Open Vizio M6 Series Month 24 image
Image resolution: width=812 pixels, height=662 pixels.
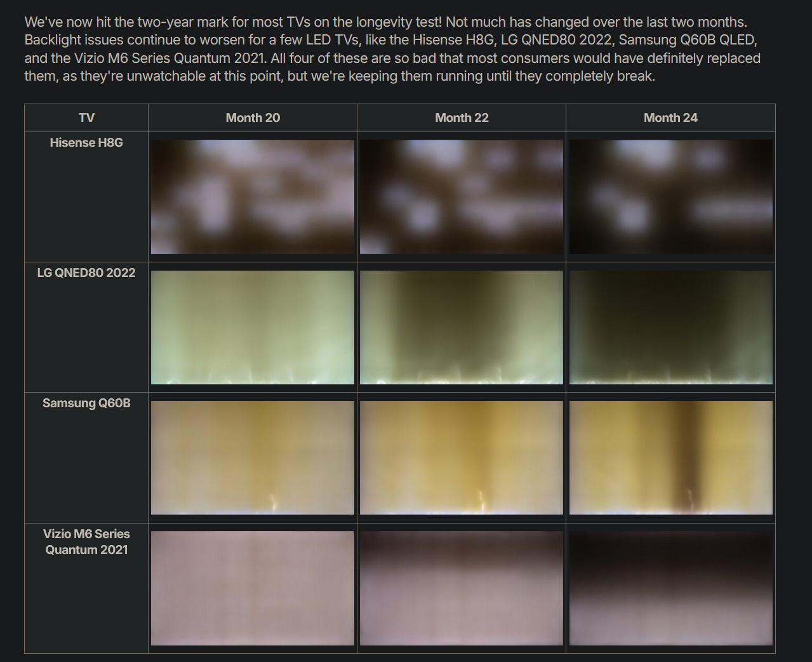(671, 588)
